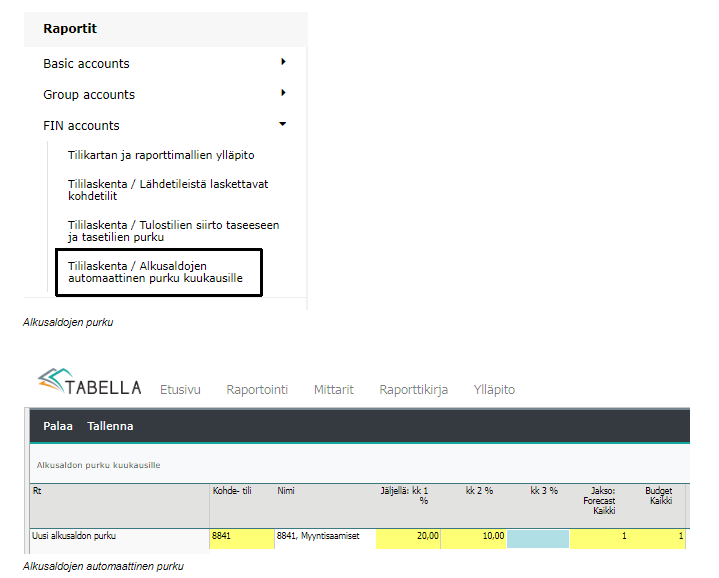Screen dimensions: 719x578
Task: Click the Kohde-tili field with 8841
Action: point(240,537)
